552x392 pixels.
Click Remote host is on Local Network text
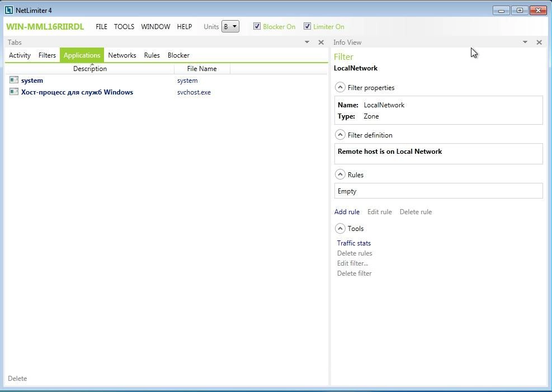[390, 152]
